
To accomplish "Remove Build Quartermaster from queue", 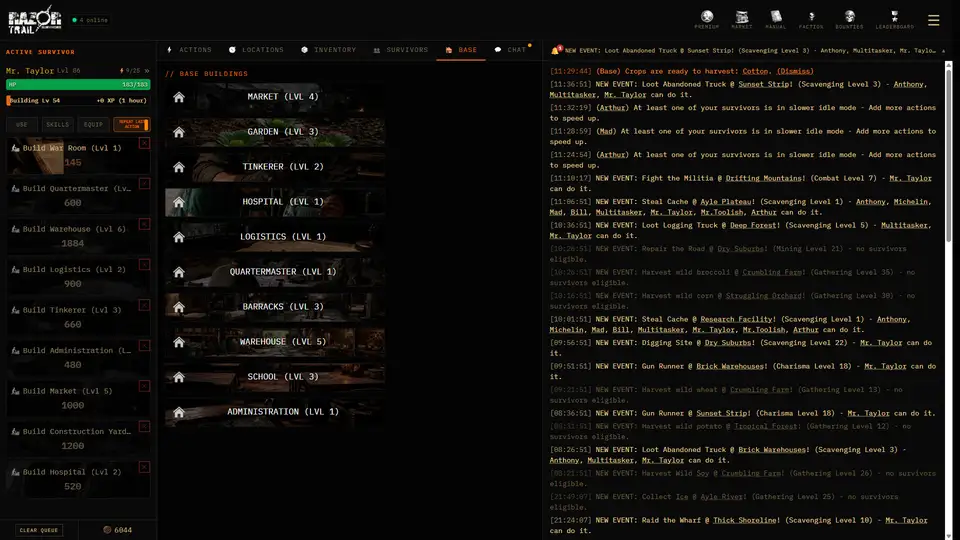I will click(x=144, y=184).
